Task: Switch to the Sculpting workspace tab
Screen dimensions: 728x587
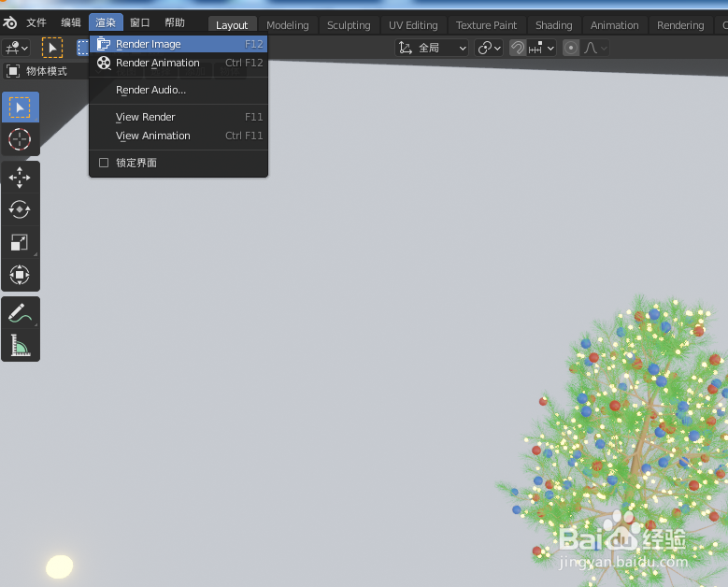Action: 349,25
